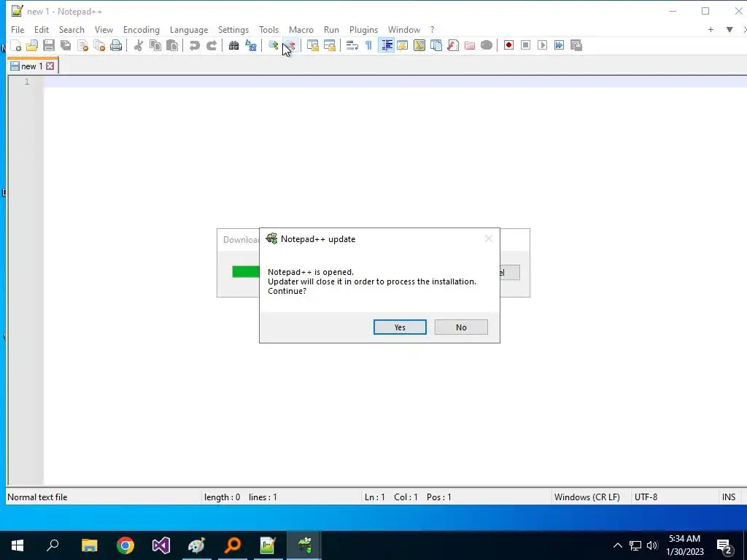747x560 pixels.
Task: Click the Monitoring eye toolbar icon
Action: [x=487, y=46]
